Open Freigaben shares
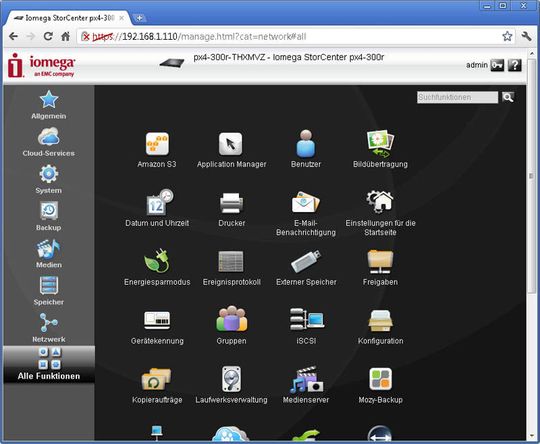Image resolution: width=540 pixels, height=444 pixels. tap(380, 267)
